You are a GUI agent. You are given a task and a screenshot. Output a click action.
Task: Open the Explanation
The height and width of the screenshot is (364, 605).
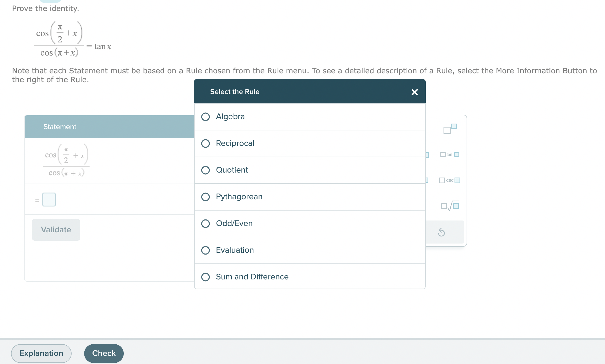(x=41, y=353)
